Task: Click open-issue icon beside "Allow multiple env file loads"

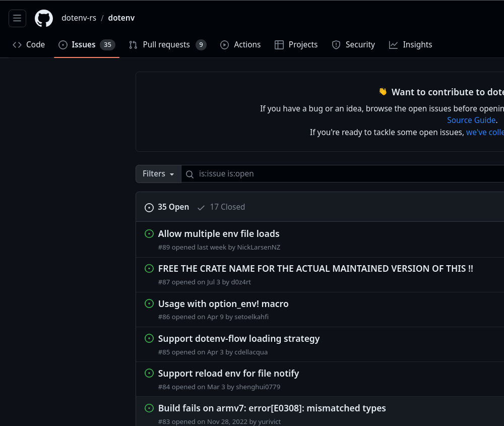Action: point(149,233)
